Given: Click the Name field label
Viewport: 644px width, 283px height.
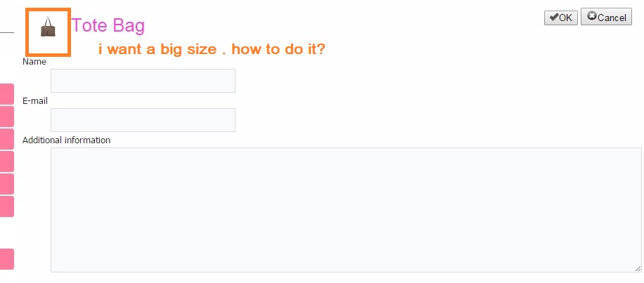Looking at the screenshot, I should point(34,62).
